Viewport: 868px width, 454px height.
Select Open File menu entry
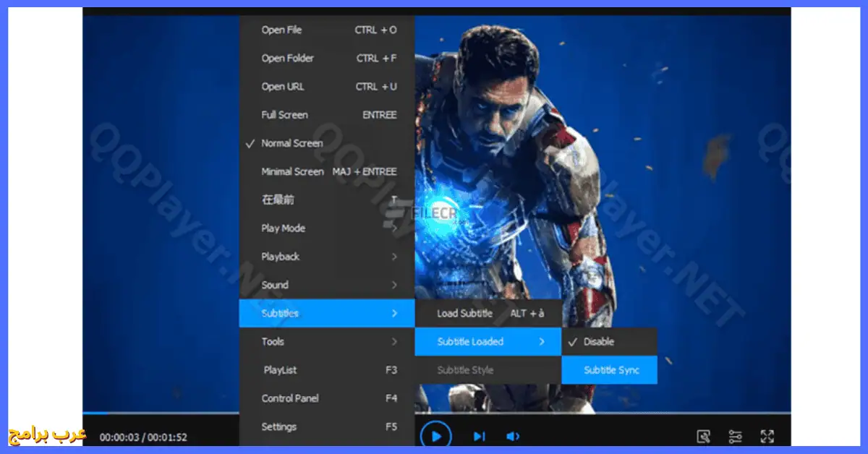327,30
